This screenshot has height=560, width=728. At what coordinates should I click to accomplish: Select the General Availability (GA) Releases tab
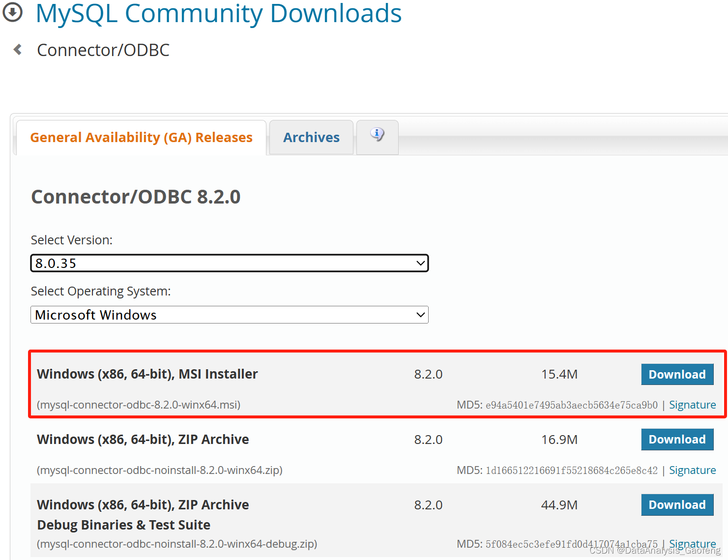click(x=141, y=137)
